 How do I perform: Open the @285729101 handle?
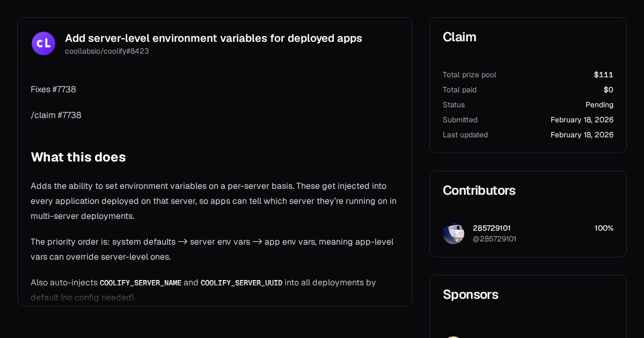click(x=494, y=239)
